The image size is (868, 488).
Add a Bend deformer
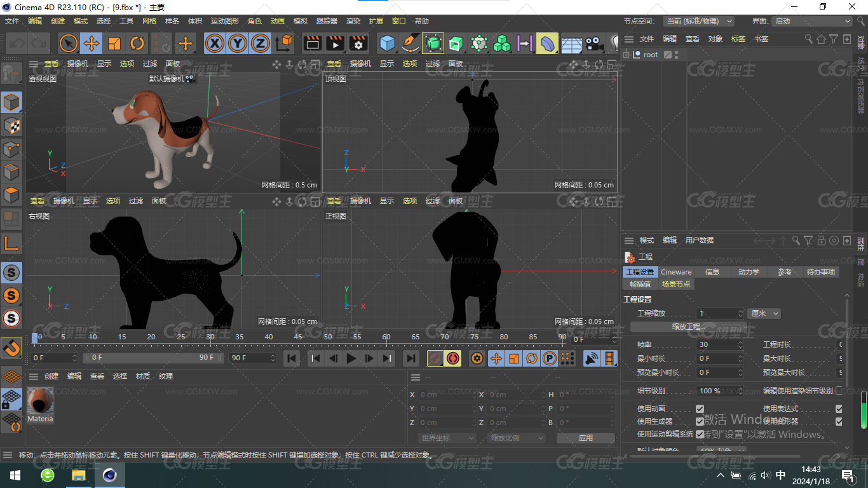[547, 43]
